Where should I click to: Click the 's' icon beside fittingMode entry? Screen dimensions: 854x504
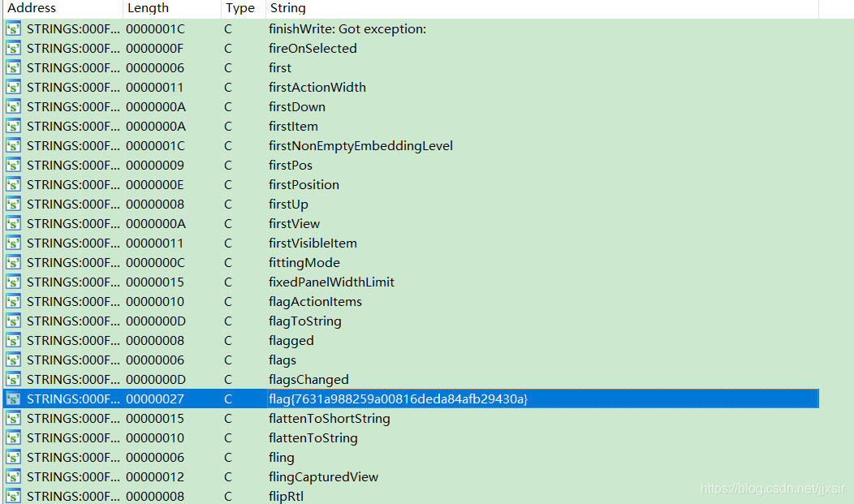[14, 262]
